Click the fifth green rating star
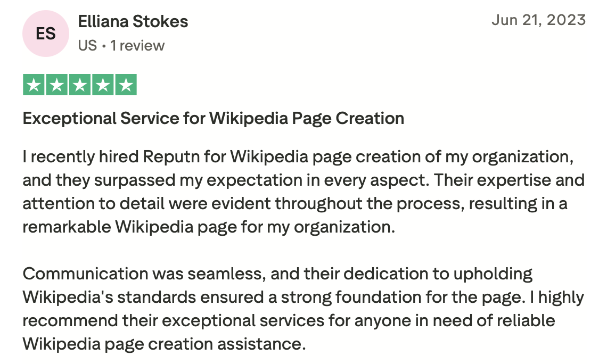Viewport: 607px width, 364px height. coord(126,85)
